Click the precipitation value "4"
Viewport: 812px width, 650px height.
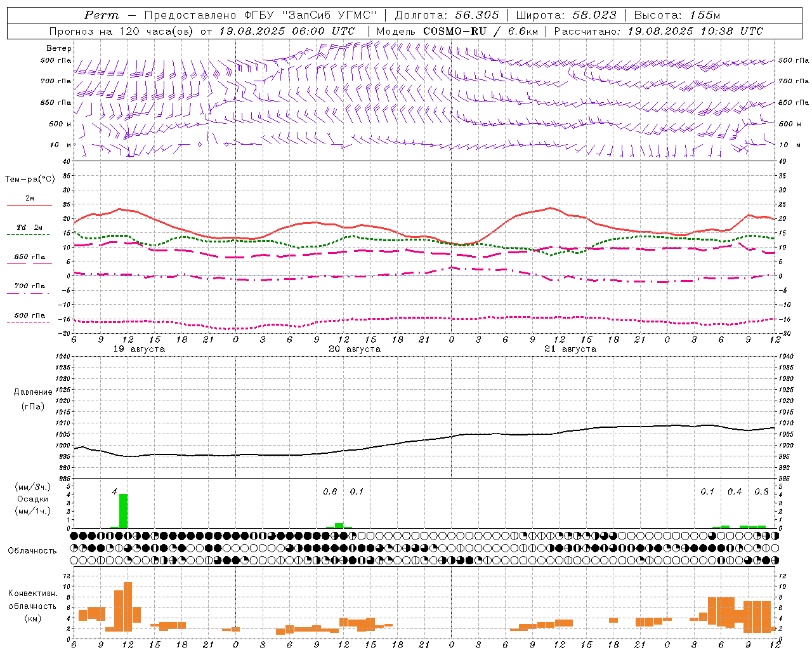point(114,492)
